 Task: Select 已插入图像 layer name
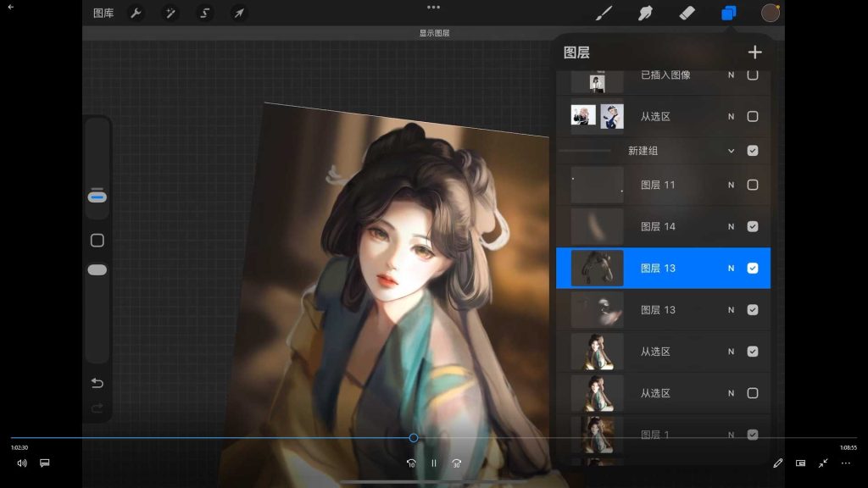coord(665,75)
